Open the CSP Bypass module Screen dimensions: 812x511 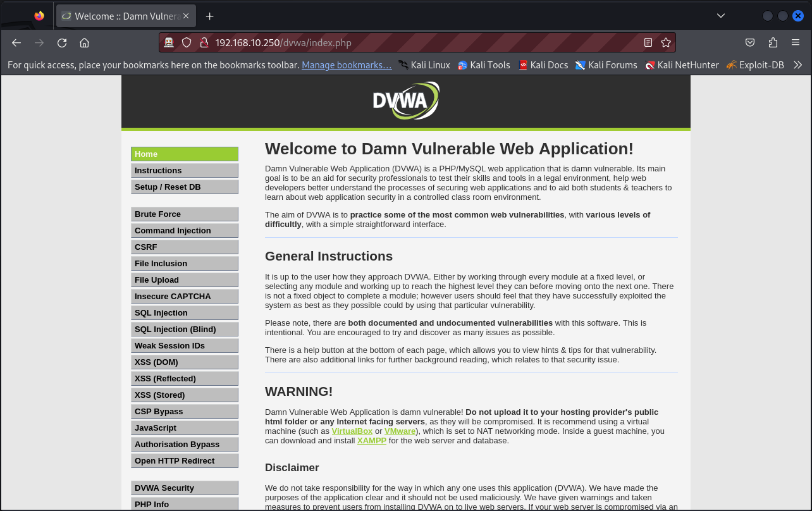pos(185,411)
